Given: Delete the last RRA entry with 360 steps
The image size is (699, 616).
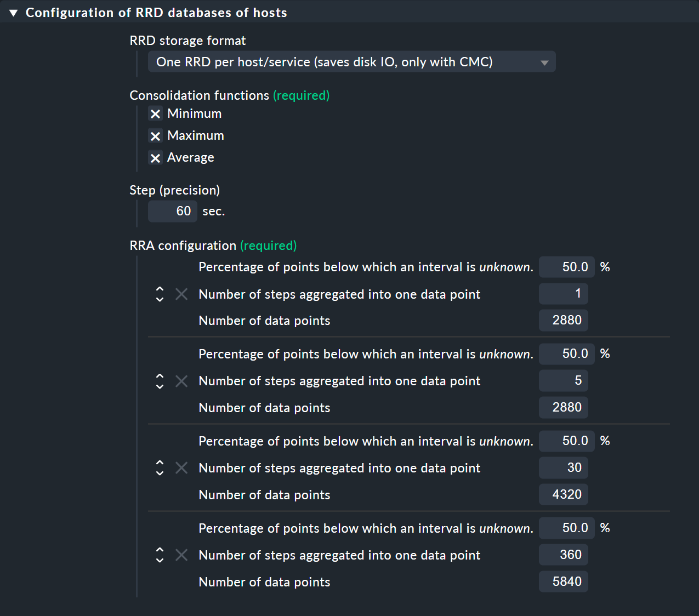Looking at the screenshot, I should [181, 555].
